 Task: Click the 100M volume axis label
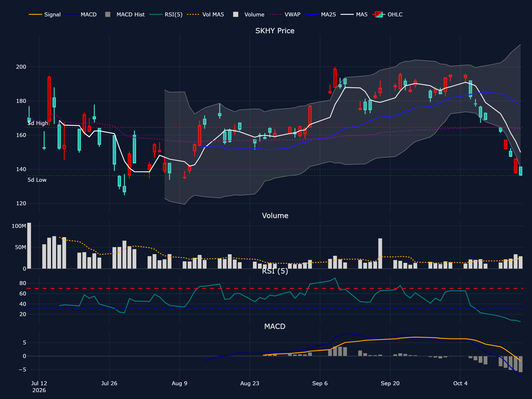pos(19,226)
